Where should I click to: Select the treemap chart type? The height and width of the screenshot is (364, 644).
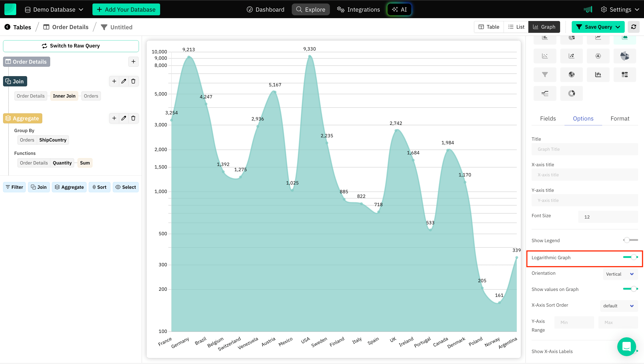[x=625, y=74]
